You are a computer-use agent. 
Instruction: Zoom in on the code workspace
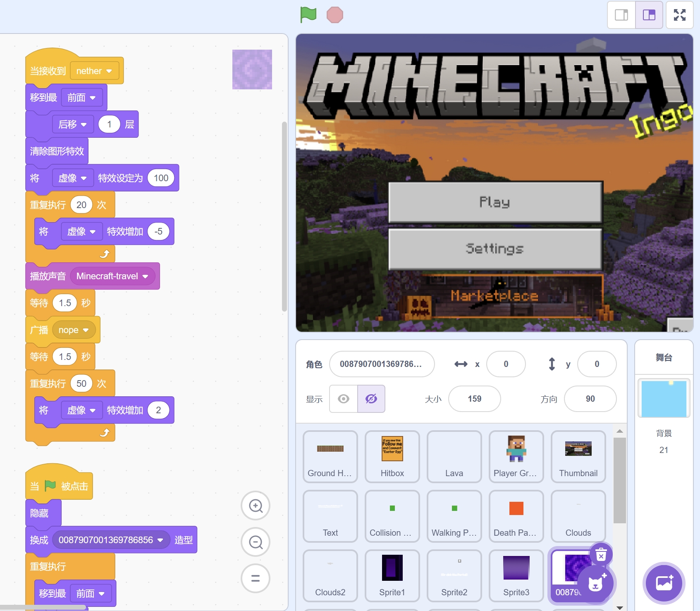[256, 506]
